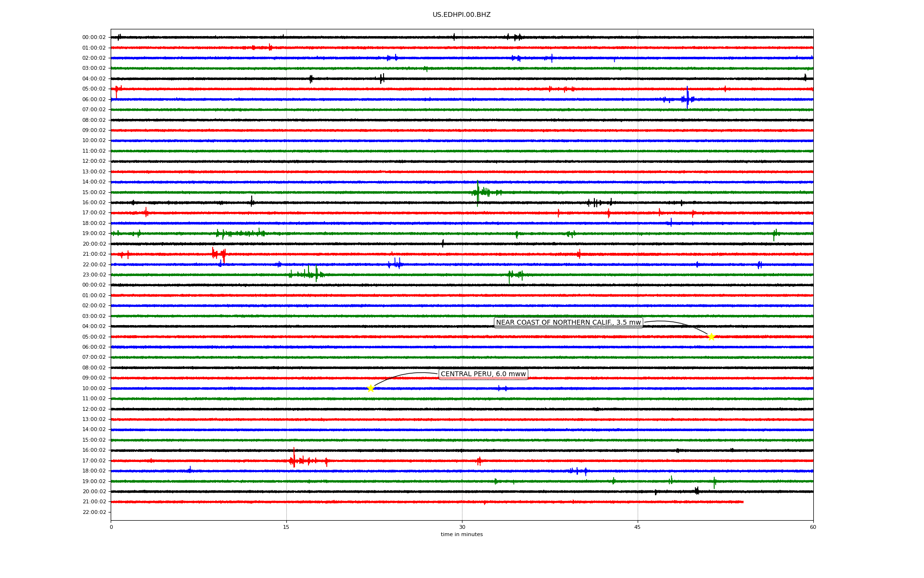Click the x-axis tick label 45
924x578 pixels.
(638, 527)
